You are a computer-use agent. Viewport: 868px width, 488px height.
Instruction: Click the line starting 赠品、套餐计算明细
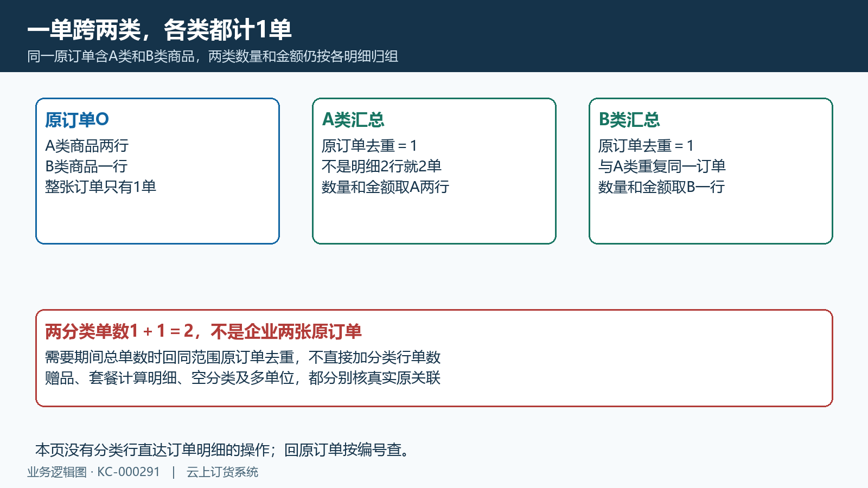pyautogui.click(x=242, y=378)
